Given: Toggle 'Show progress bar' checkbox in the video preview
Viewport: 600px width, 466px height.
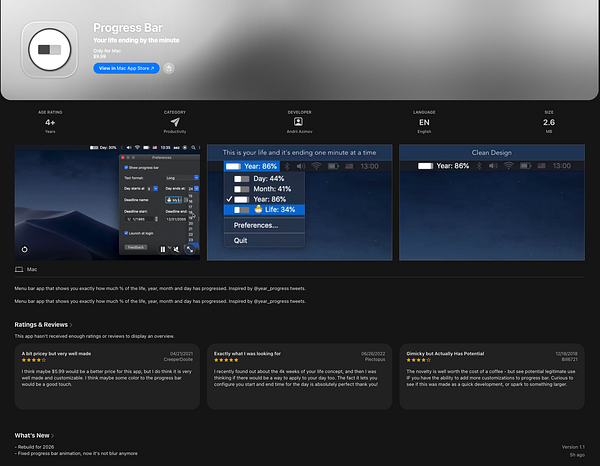Looking at the screenshot, I should point(126,168).
